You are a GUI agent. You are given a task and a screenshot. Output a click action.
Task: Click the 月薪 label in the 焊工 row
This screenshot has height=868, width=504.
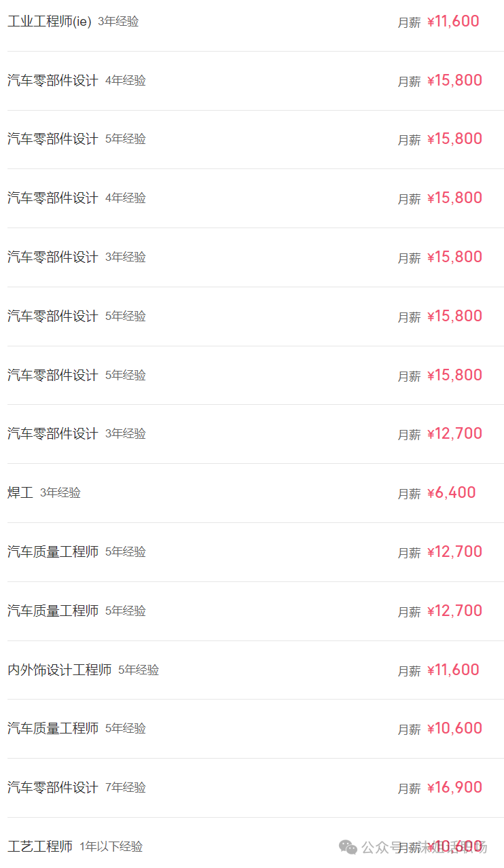[x=409, y=494]
